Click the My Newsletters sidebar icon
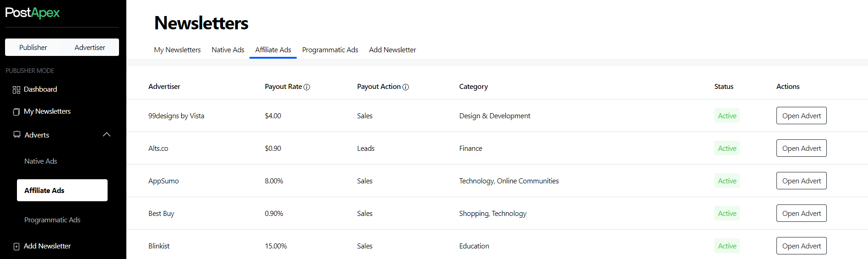Viewport: 868px width, 259px height. tap(16, 111)
